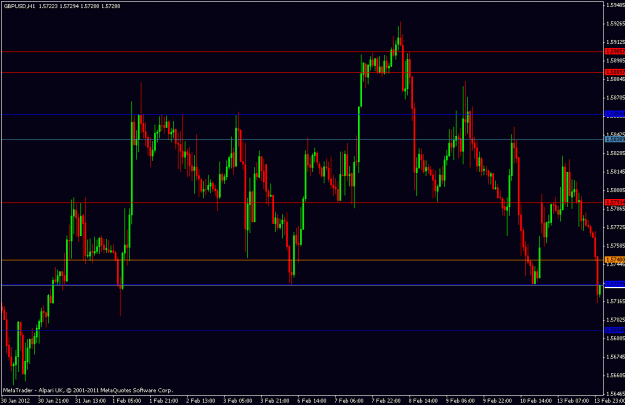Click the 1.58985 price axis label
Image resolution: width=625 pixels, height=405 pixels.
pyautogui.click(x=615, y=61)
